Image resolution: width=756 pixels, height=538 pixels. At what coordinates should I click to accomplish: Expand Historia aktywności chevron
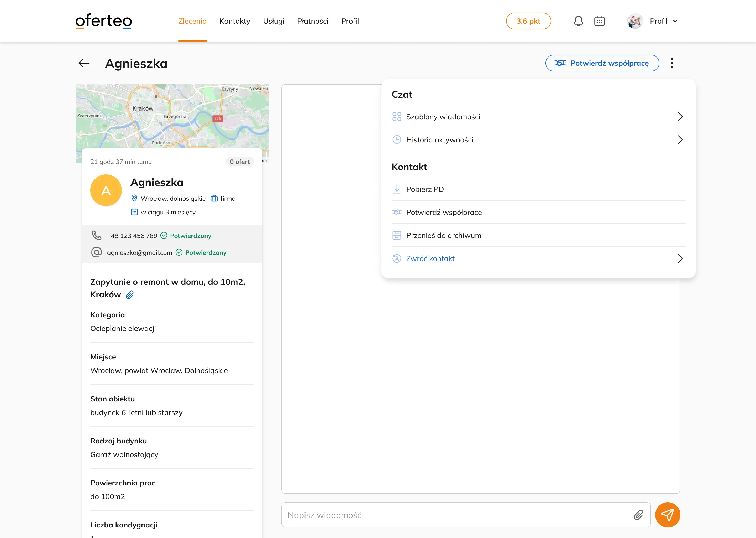[680, 140]
